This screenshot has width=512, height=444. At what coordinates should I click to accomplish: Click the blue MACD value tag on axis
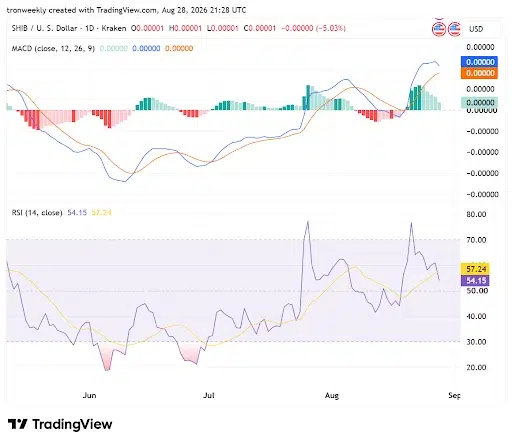pos(479,62)
